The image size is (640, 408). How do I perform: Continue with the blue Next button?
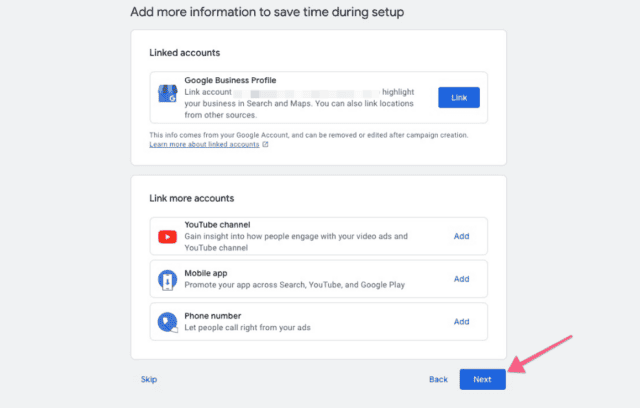[x=482, y=379]
